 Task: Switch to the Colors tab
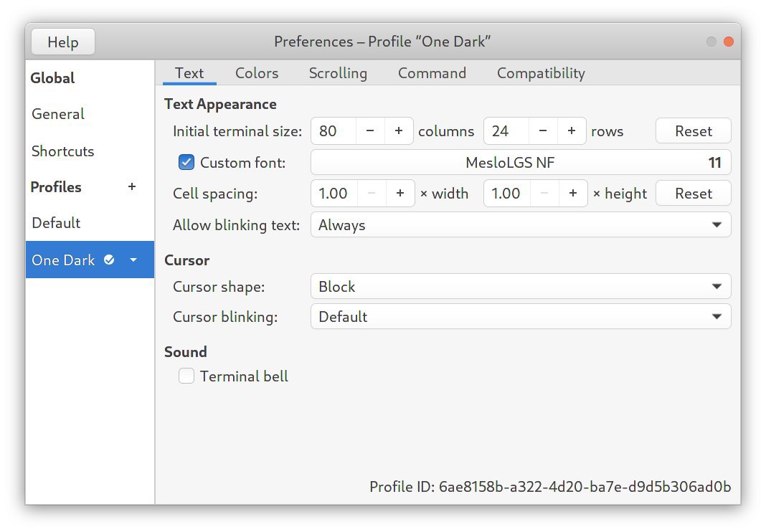tap(257, 73)
